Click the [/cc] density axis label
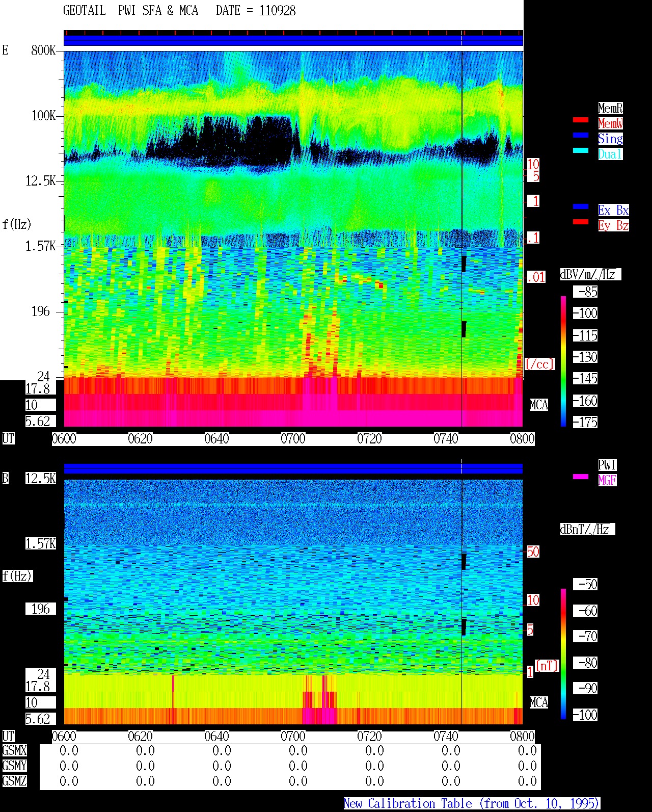 [x=540, y=364]
